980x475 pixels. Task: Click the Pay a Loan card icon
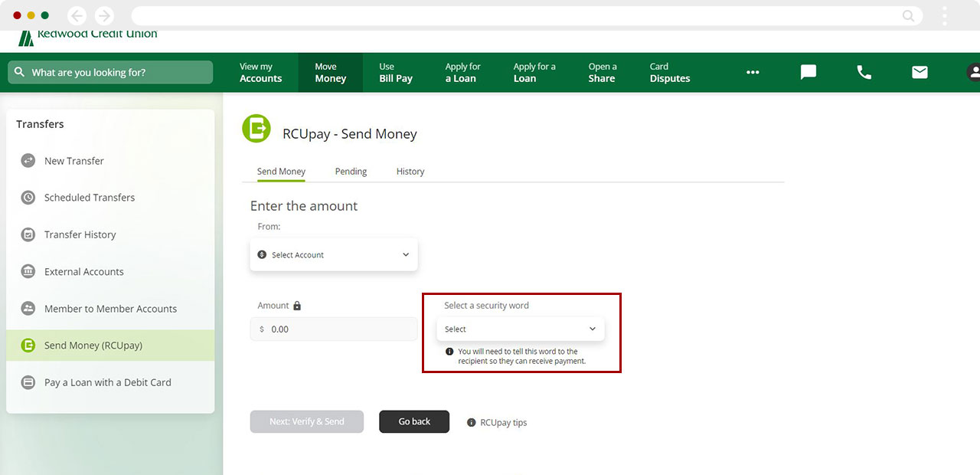click(28, 382)
